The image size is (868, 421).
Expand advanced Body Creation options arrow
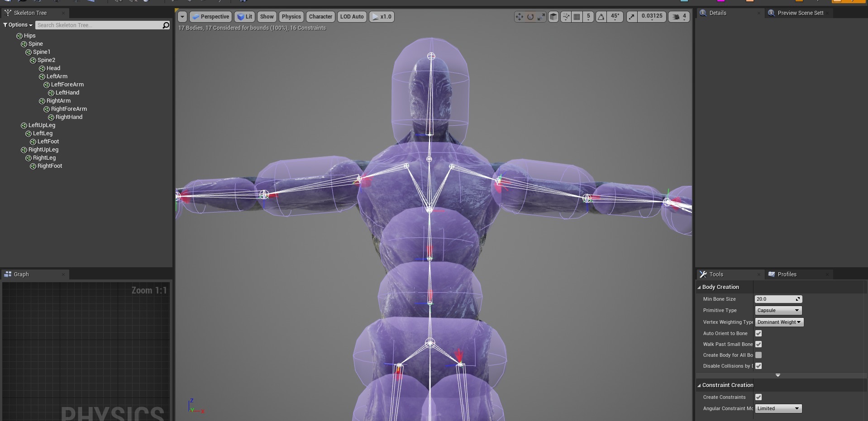pyautogui.click(x=778, y=375)
